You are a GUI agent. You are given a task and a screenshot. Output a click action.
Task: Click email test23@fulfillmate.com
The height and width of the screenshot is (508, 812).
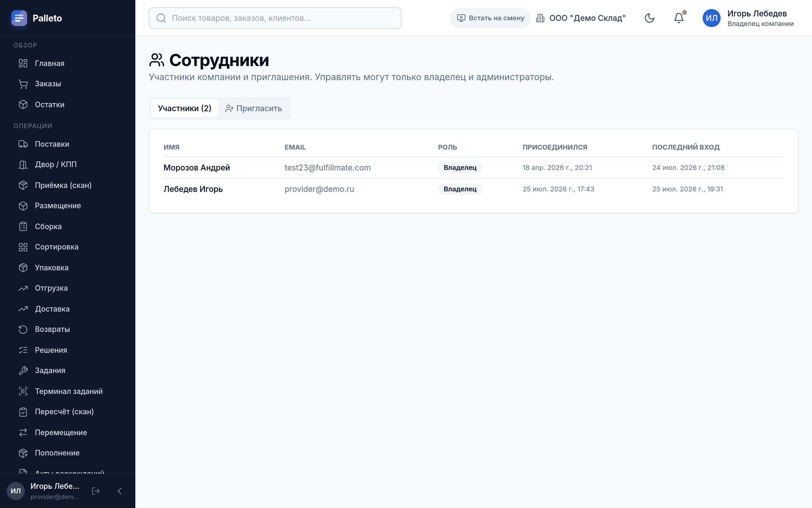[327, 167]
